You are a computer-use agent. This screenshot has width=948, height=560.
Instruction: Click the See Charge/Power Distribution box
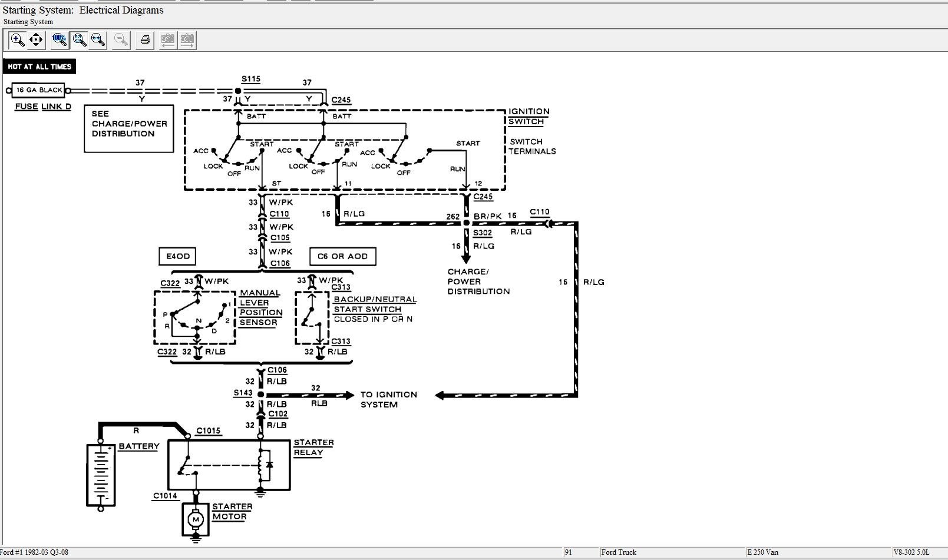(x=129, y=128)
